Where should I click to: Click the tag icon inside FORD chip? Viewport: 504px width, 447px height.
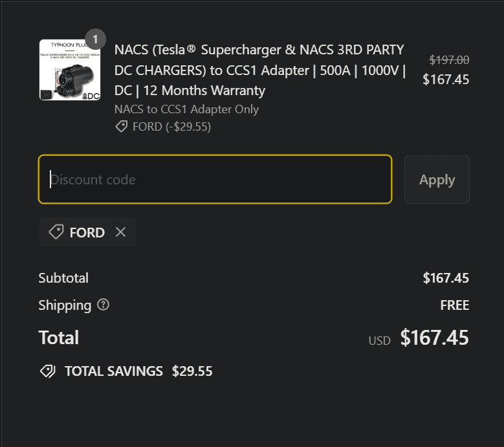56,232
